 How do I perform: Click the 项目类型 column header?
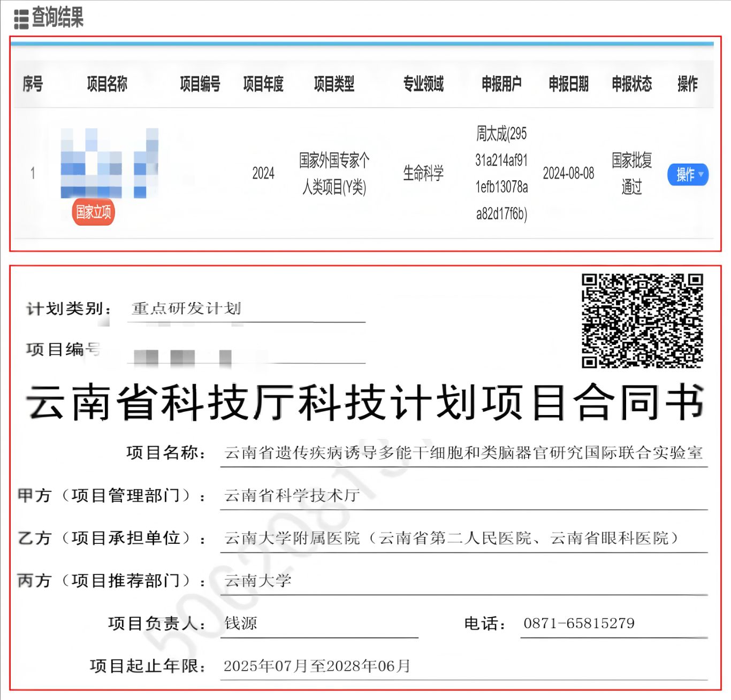(334, 84)
